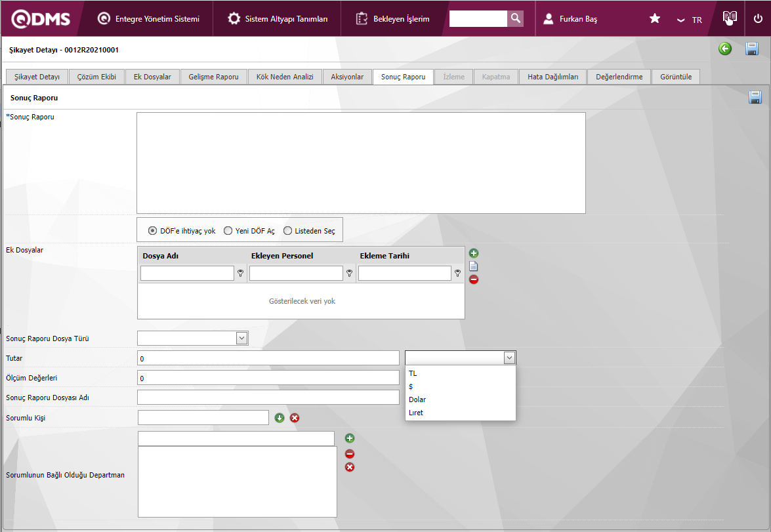This screenshot has height=532, width=771.
Task: Open the Bekleyen İşlerim menu
Action: coord(392,19)
